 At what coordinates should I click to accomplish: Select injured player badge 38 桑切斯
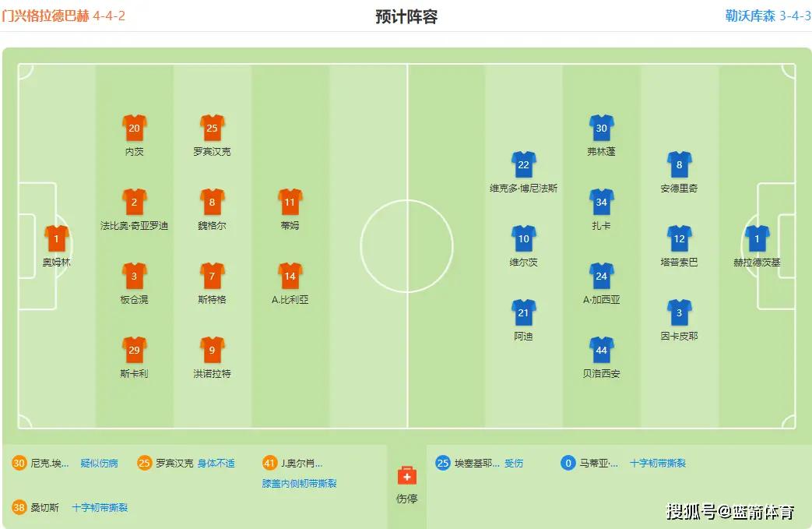pos(19,508)
